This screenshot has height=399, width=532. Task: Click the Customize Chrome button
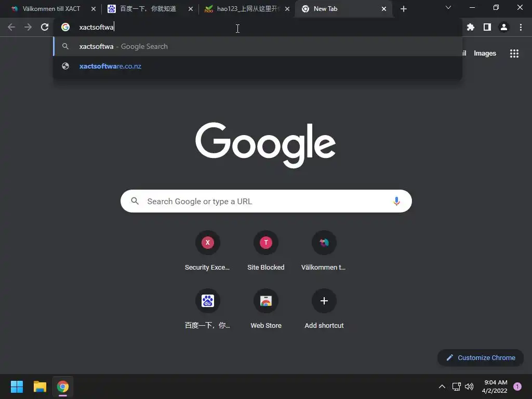(481, 357)
